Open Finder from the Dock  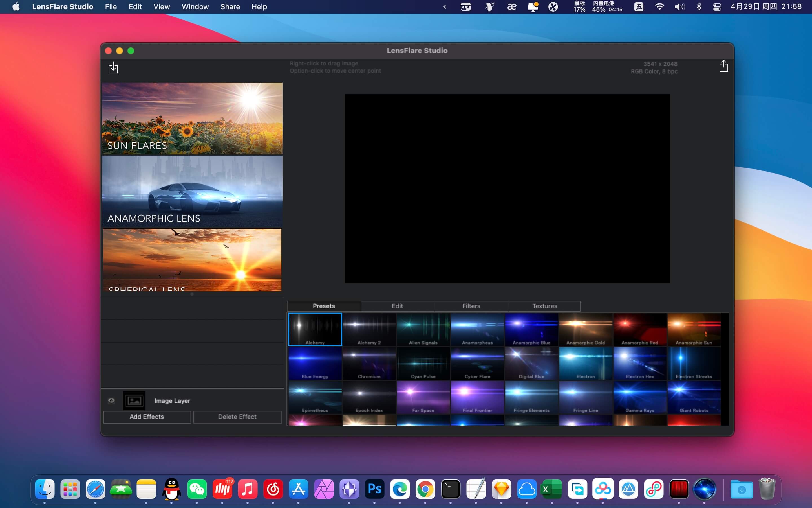tap(45, 489)
